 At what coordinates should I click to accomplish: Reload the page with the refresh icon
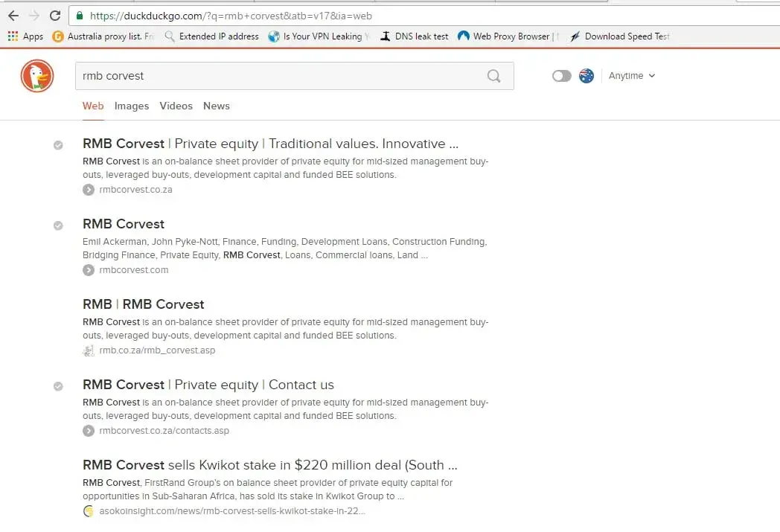[x=55, y=16]
